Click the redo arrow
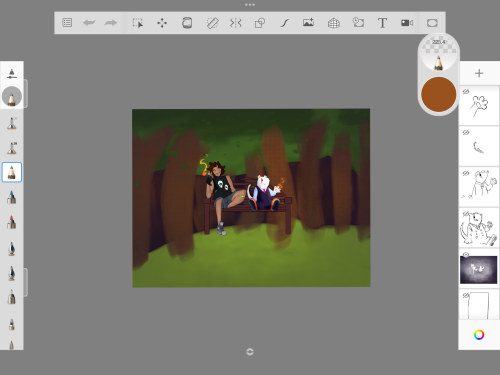This screenshot has height=375, width=500. click(x=111, y=23)
